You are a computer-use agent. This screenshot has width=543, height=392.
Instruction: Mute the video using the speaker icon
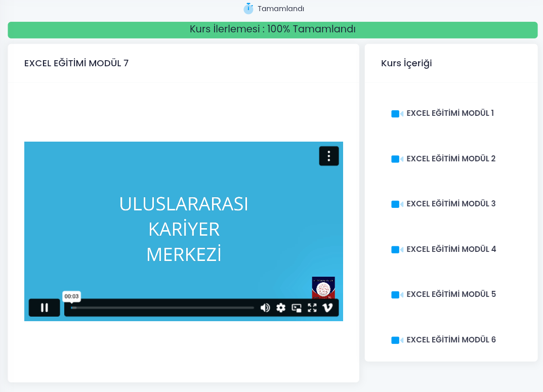265,308
